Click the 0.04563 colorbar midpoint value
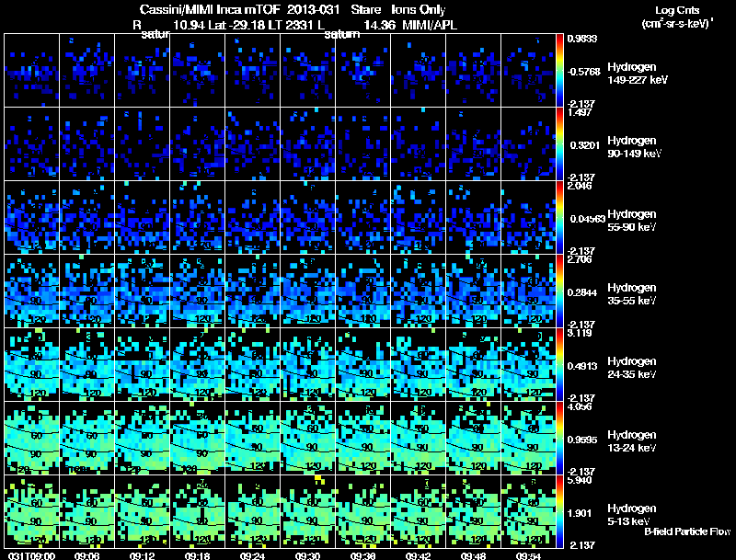This screenshot has width=736, height=560. (587, 219)
